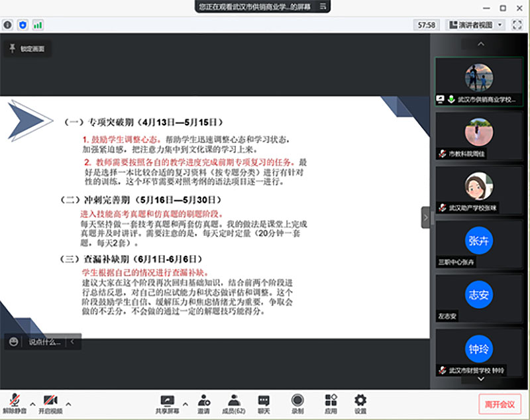The height and width of the screenshot is (420, 530).
Task: Collapse the participant video sidebar
Action: pyautogui.click(x=425, y=217)
